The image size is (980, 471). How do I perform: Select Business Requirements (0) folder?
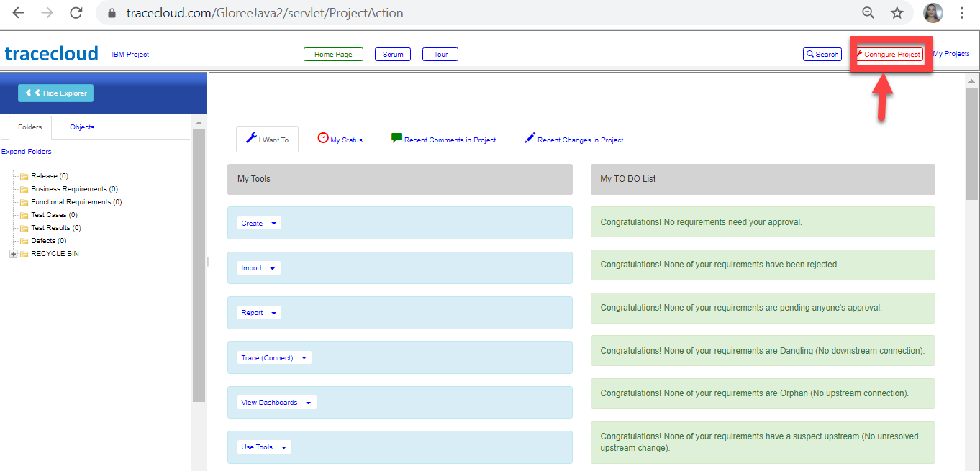pos(74,189)
